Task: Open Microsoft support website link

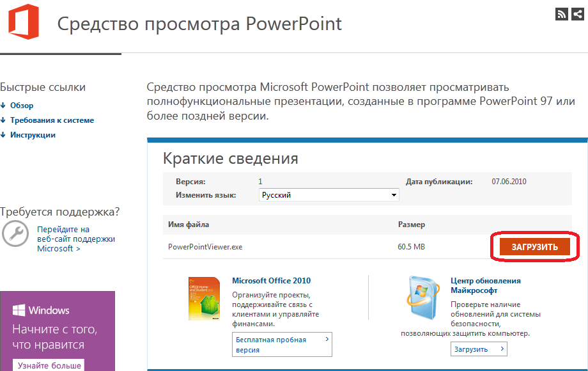Action: [75, 239]
